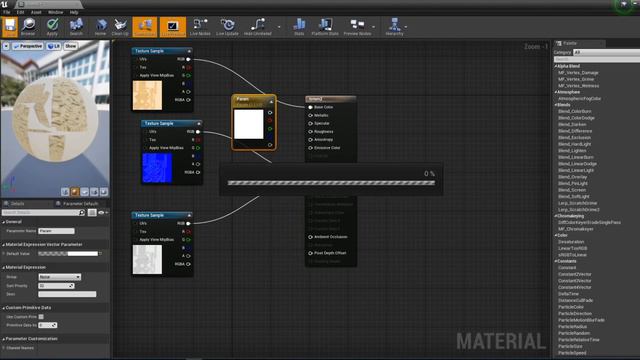Click the Hide Unrelated icon
Viewport: 640px width, 360px height.
coord(258,27)
